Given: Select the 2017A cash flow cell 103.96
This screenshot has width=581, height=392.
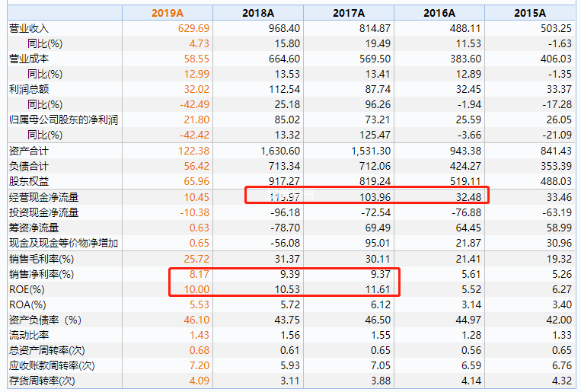Looking at the screenshot, I should [375, 197].
